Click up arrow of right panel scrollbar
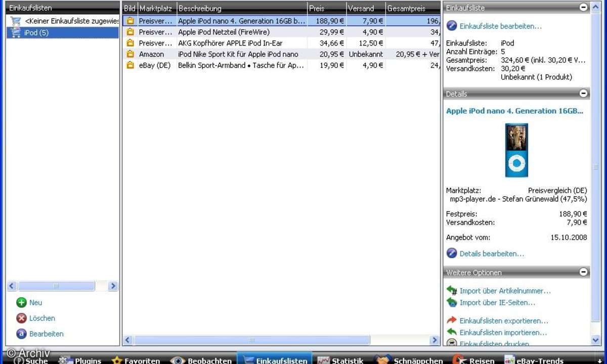Viewport: 607px width, 364px height. coord(596,6)
